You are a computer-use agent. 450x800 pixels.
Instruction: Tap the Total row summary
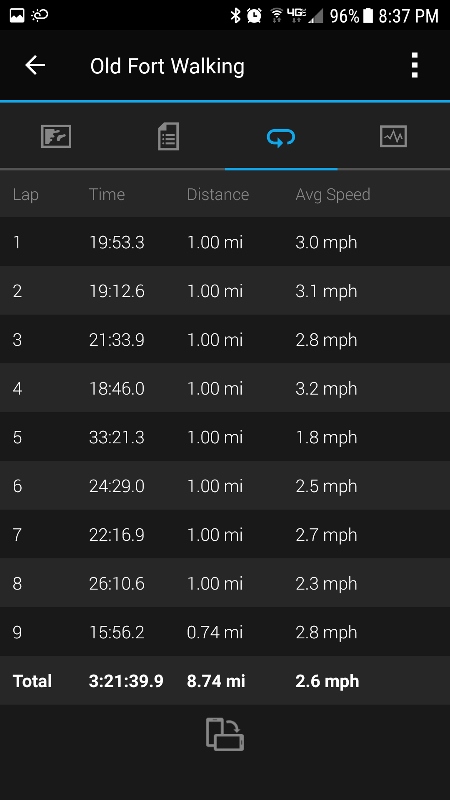225,681
